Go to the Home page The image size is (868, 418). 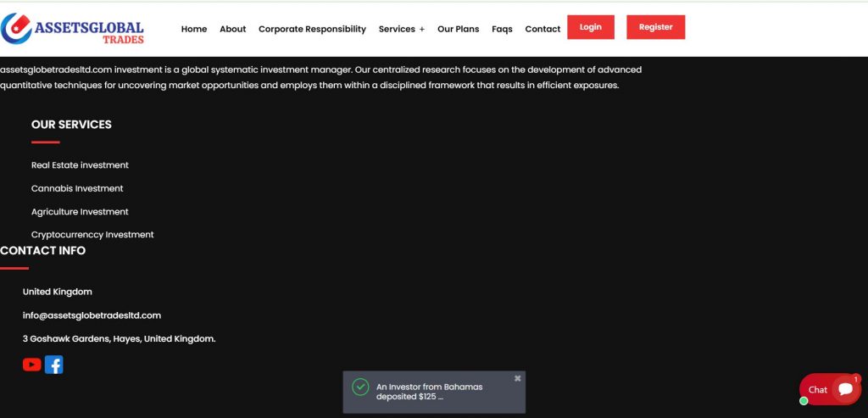click(193, 29)
